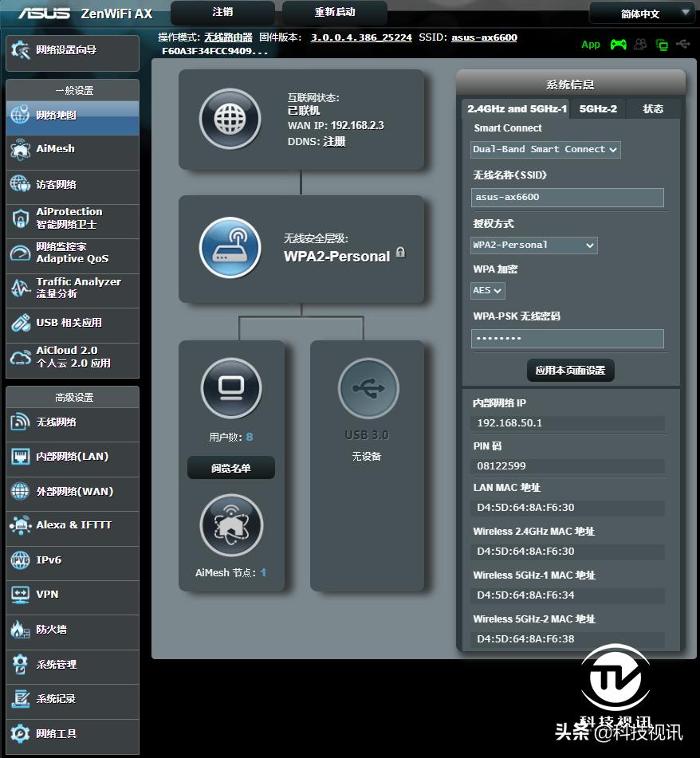Open the WPA2-Personal authentication dropdown
Viewport: 700px width, 758px height.
click(x=533, y=245)
